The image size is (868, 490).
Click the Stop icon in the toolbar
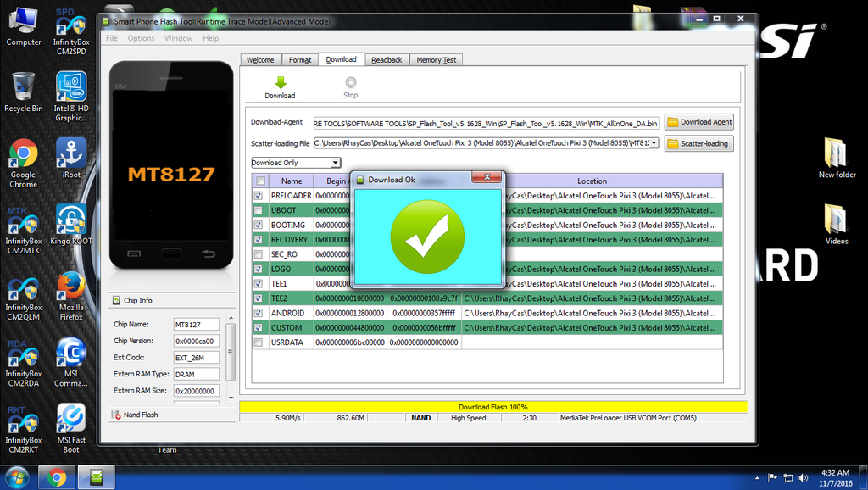point(350,83)
